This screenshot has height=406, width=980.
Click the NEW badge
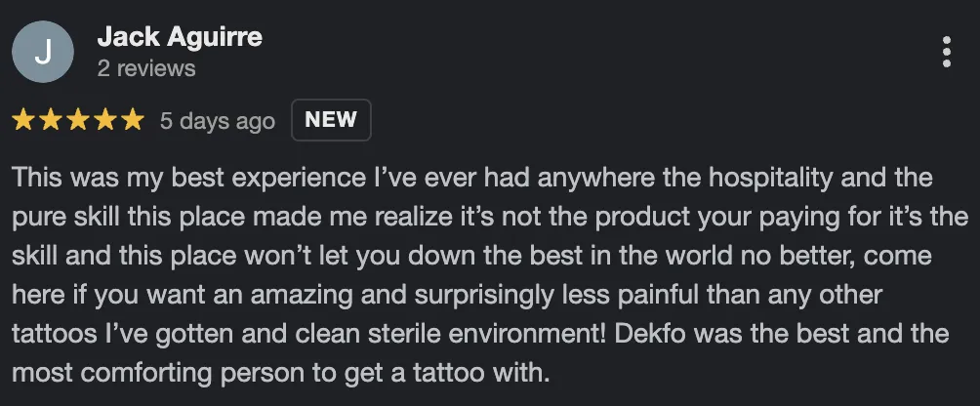pos(331,120)
